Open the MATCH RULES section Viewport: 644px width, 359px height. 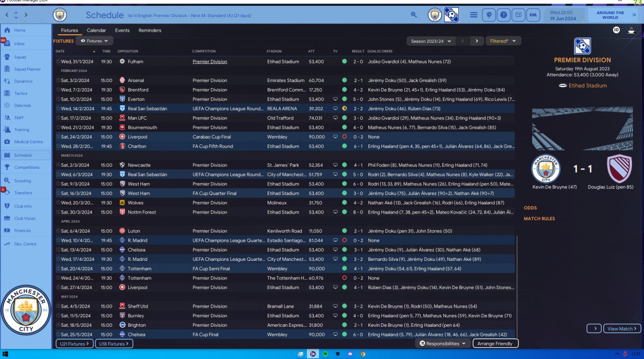tap(539, 219)
